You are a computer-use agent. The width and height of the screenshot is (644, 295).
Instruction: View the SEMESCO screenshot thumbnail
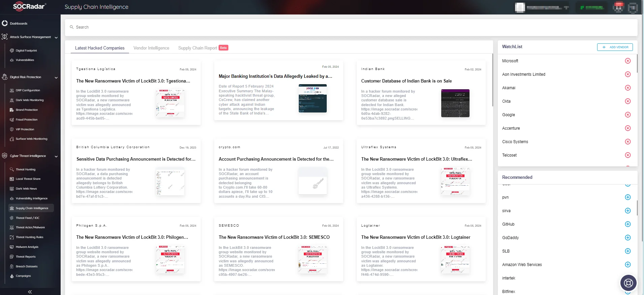point(313,260)
